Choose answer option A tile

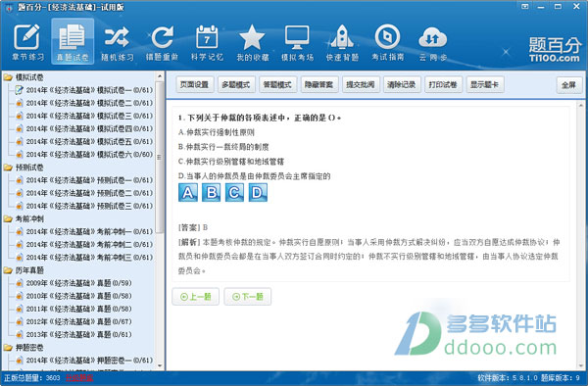[188, 193]
